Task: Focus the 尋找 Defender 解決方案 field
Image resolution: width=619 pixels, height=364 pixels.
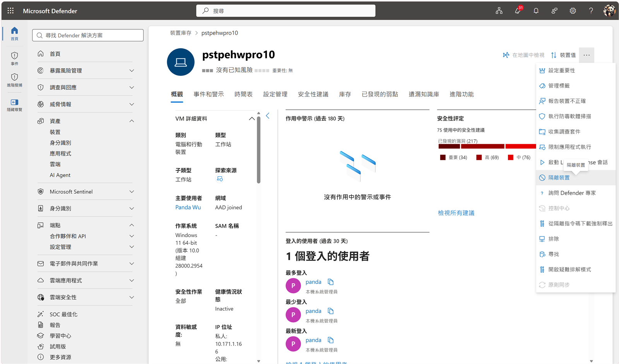Action: point(88,35)
